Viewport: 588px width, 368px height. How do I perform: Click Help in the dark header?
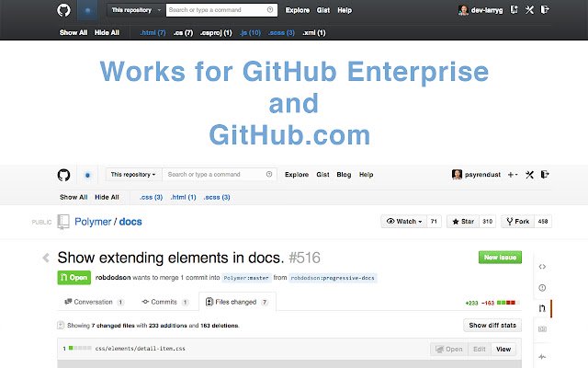pos(345,10)
